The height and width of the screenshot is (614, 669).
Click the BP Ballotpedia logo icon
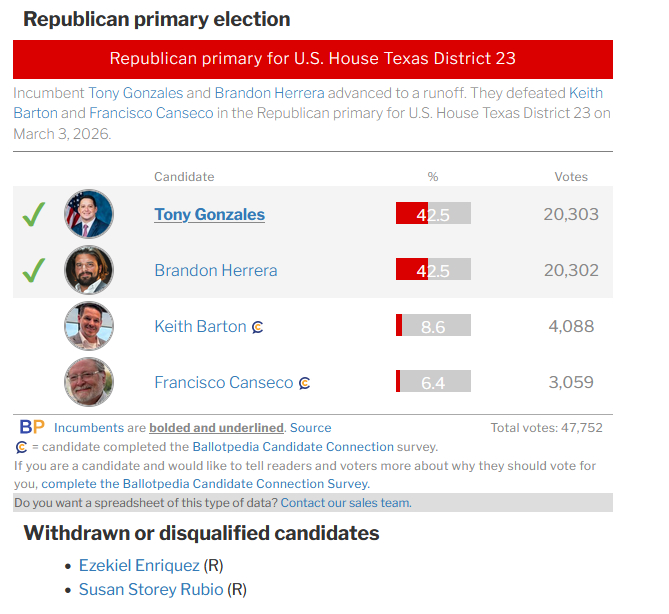32,427
